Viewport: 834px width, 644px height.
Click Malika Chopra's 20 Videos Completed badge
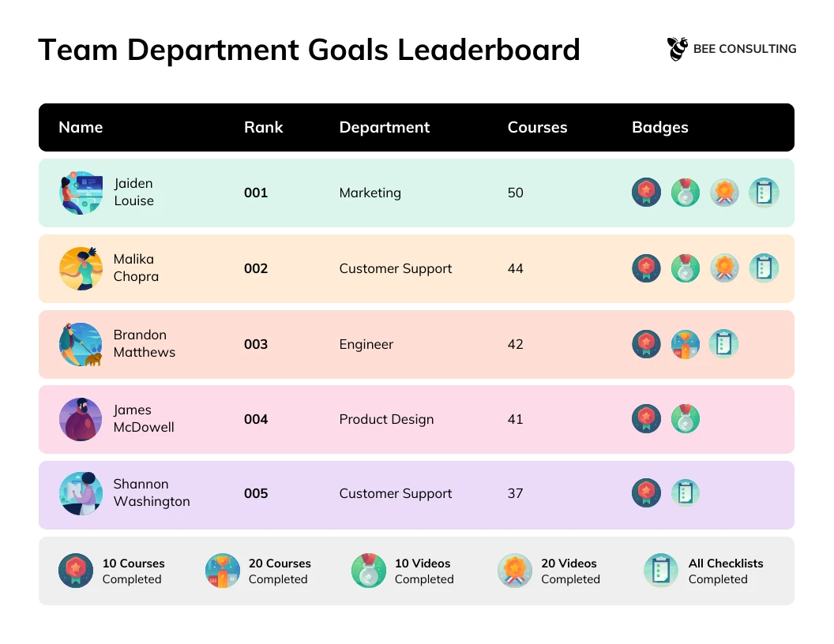pyautogui.click(x=724, y=268)
